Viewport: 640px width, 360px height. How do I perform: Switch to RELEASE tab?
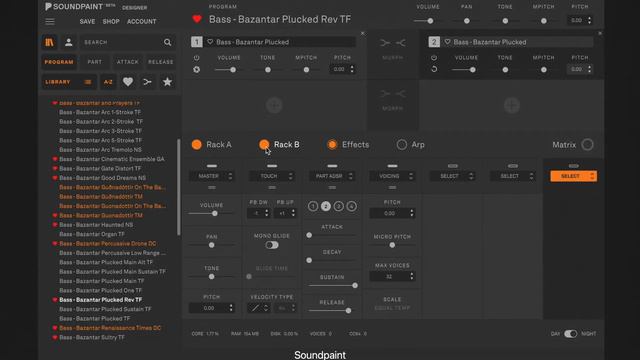(x=161, y=62)
